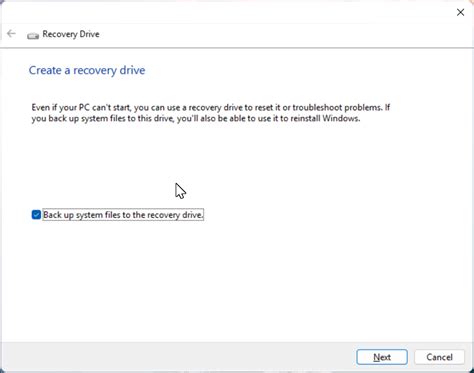The image size is (474, 373).
Task: Click the 'Recovery Drive' title text
Action: tap(71, 34)
